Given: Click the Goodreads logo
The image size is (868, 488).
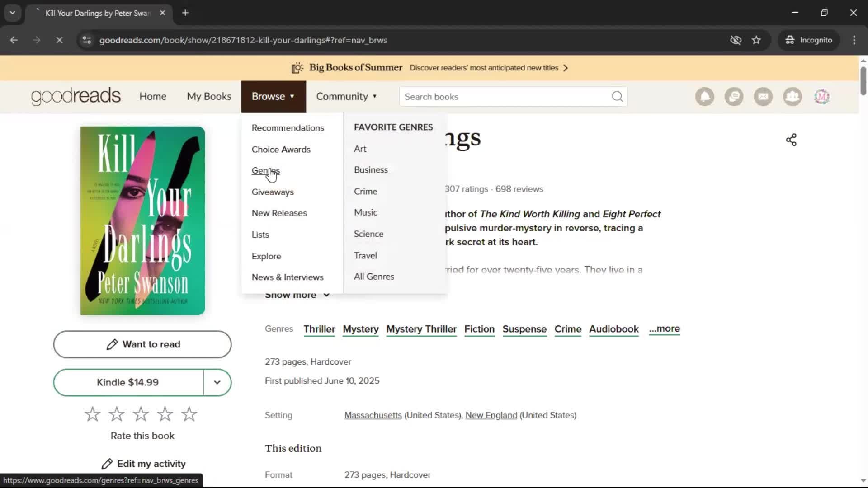Looking at the screenshot, I should [x=76, y=96].
